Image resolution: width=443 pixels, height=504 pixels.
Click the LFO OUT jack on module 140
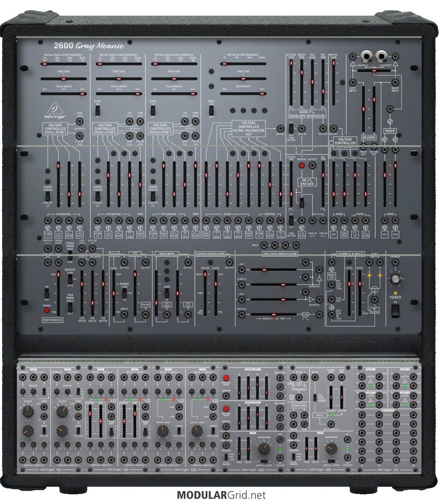pyautogui.click(x=280, y=458)
